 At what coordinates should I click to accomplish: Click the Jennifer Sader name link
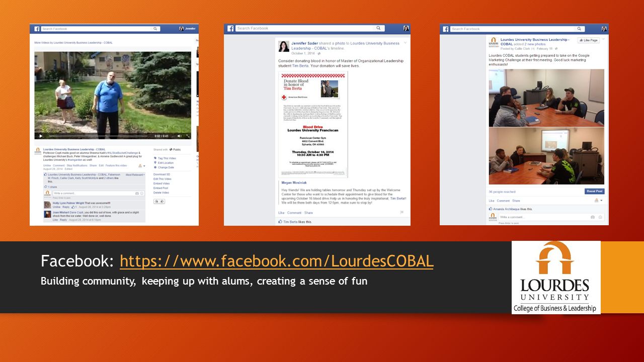point(304,43)
